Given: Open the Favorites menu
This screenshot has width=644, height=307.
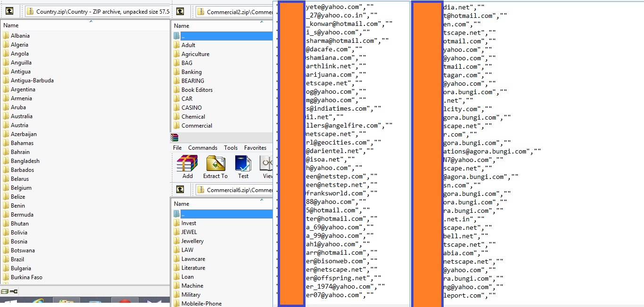Looking at the screenshot, I should point(255,147).
